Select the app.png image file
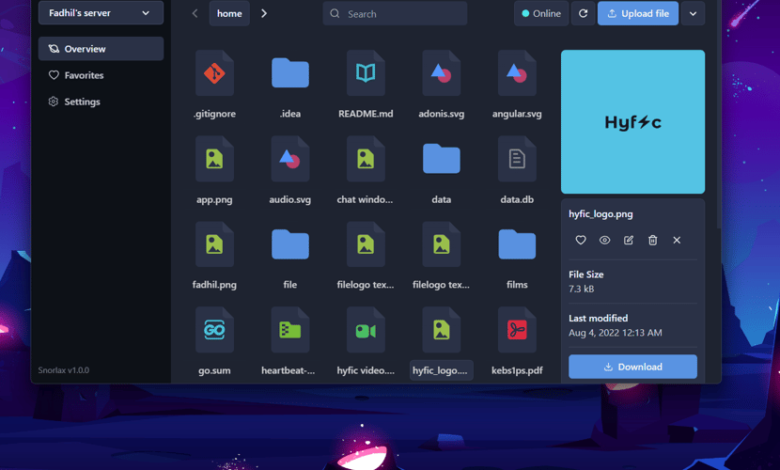 (214, 159)
